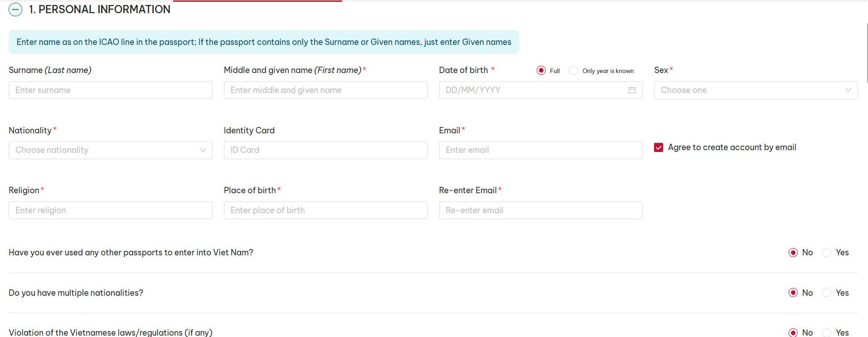Focus the middle and given name field
Screen dimensions: 868x337
325,90
